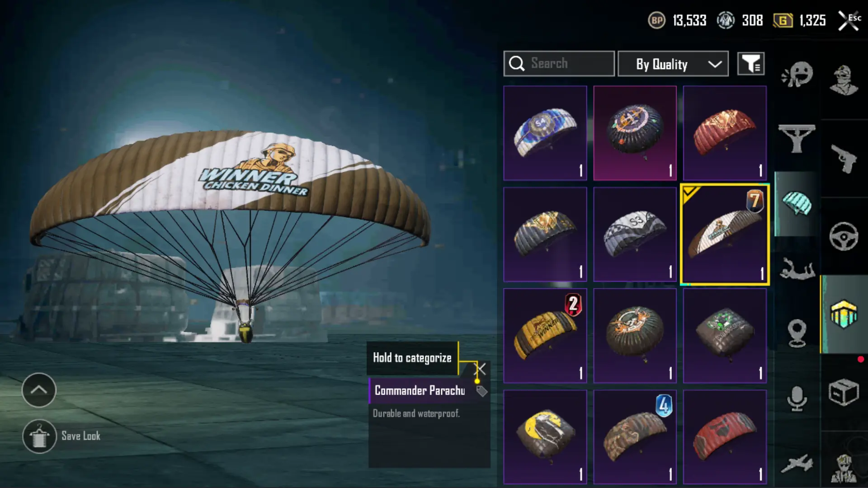The image size is (868, 488).
Task: Open the emote category icon
Action: (797, 75)
